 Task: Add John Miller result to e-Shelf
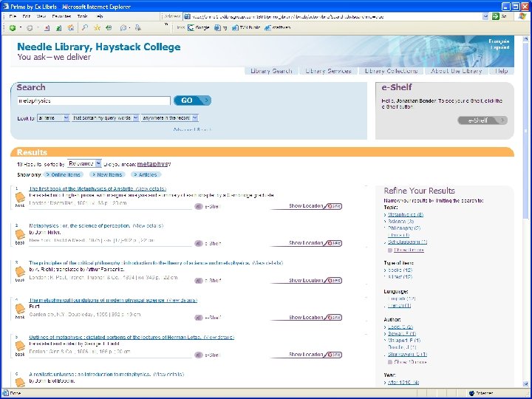[x=208, y=243]
